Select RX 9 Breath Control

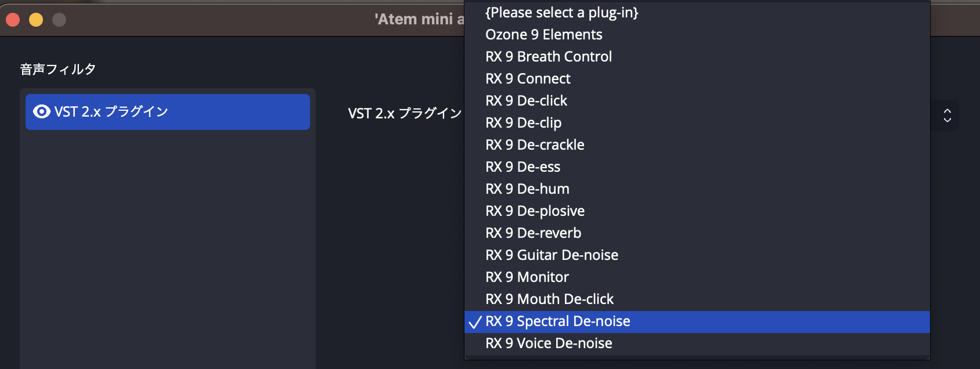click(549, 57)
